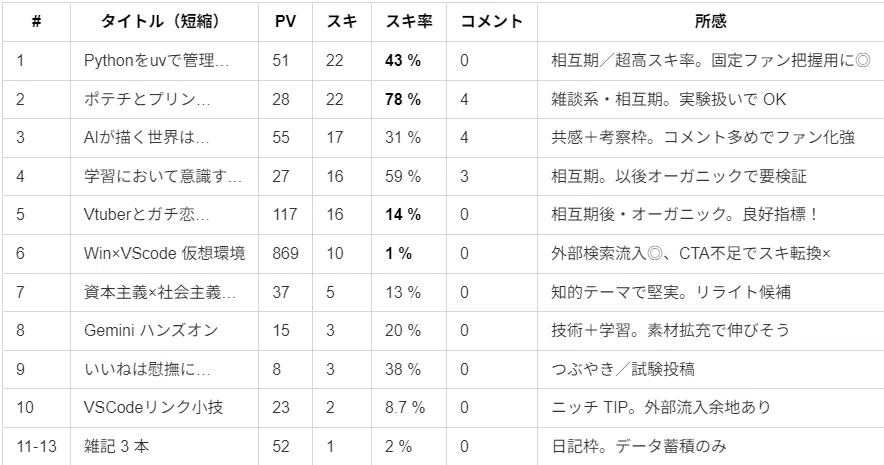The width and height of the screenshot is (884, 465).
Task: Click the 学習において意識す… title cell
Action: coord(163,176)
